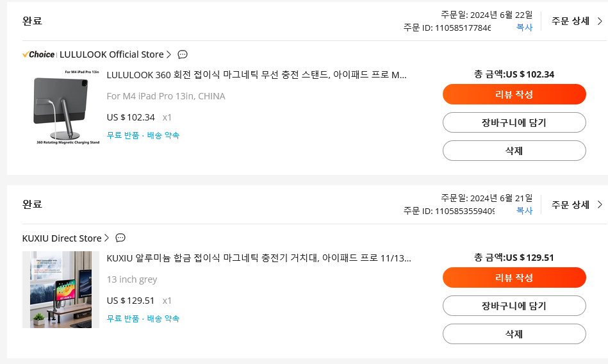Screen dimensions: 608x364
Task: Open KUXIU aluminum stand product title link
Action: (x=259, y=258)
